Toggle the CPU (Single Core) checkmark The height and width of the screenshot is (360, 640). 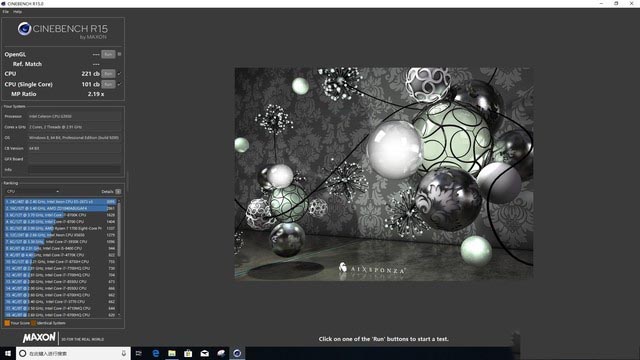[119, 84]
